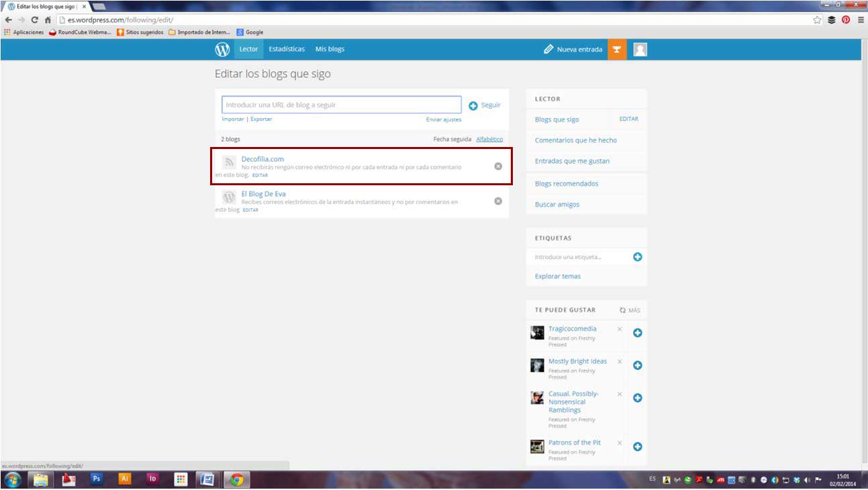Dismiss the Mostly Bright Ideas suggestion
Image resolution: width=868 pixels, height=490 pixels.
[x=620, y=362]
